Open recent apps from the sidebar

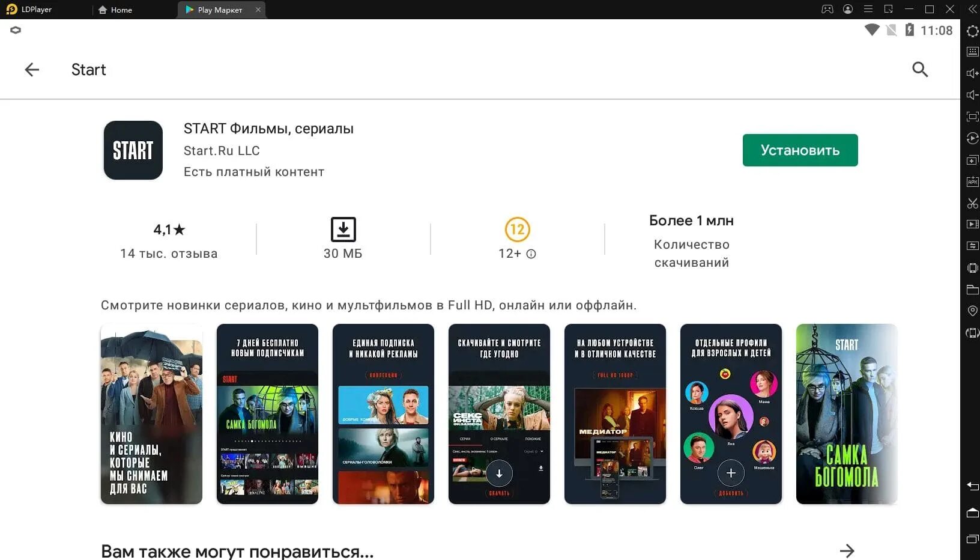pyautogui.click(x=972, y=539)
